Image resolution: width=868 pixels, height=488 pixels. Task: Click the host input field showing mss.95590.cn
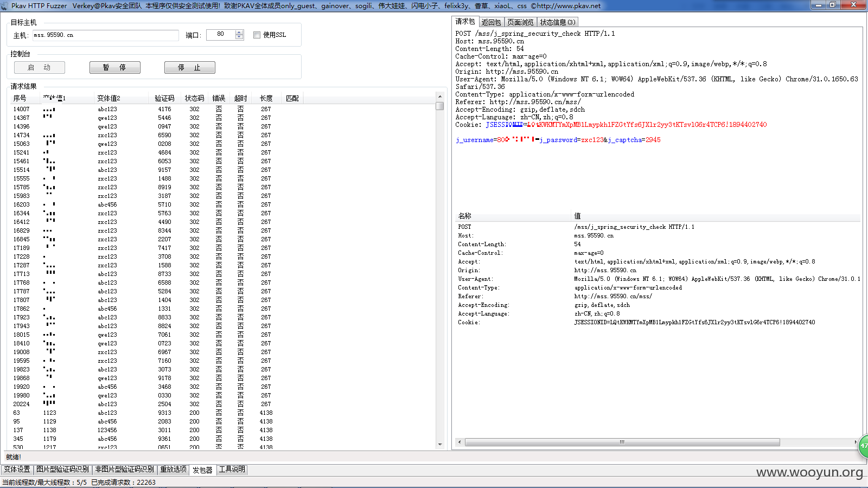tap(105, 35)
